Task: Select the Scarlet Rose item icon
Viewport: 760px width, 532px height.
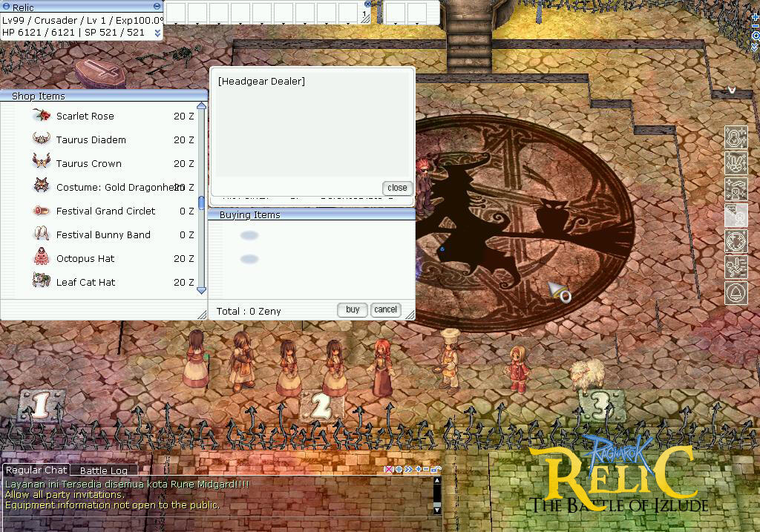Action: tap(42, 115)
